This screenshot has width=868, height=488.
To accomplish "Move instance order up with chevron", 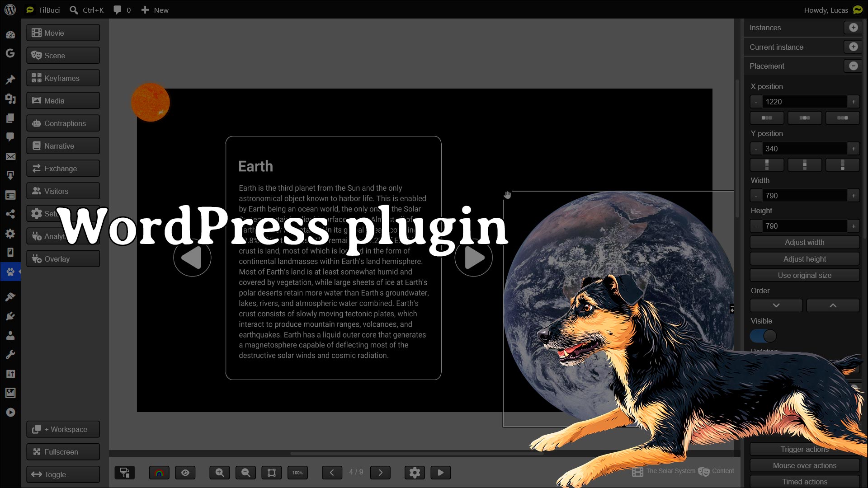I will pyautogui.click(x=833, y=305).
